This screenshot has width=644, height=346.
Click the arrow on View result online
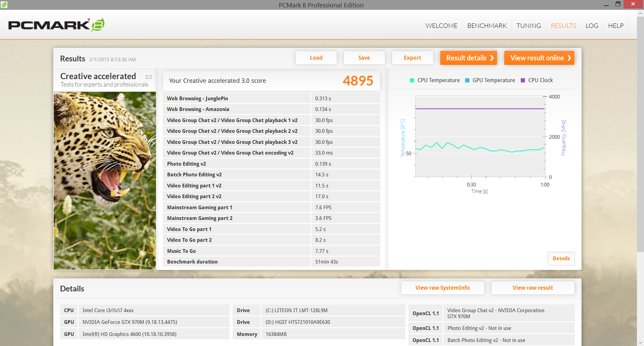point(569,58)
